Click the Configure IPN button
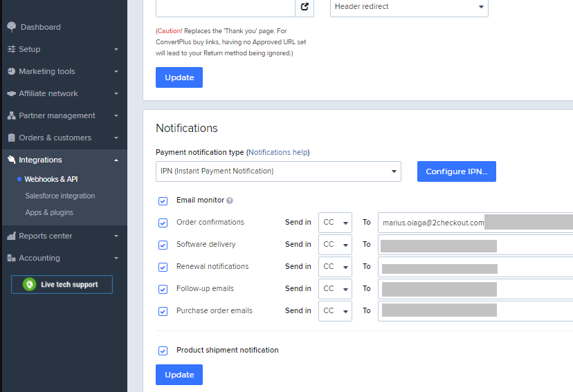Screen dimensions: 573x392 pos(456,171)
